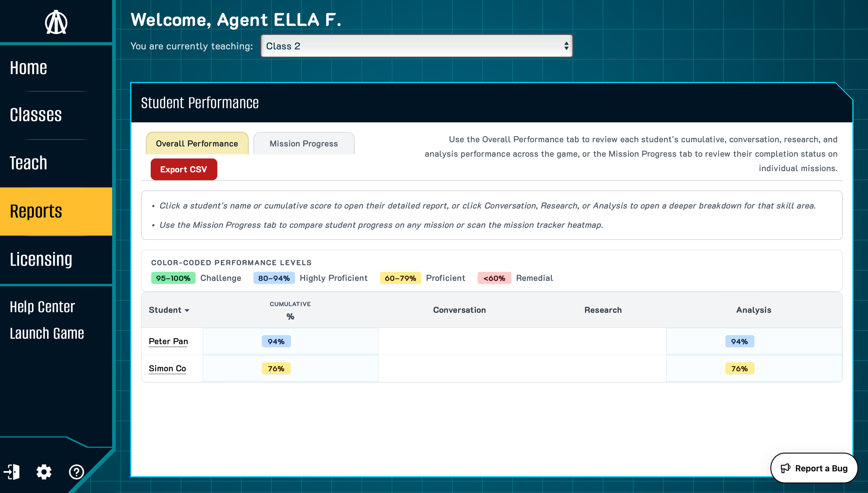
Task: Click the Welcome, Agent ELLA F. heading
Action: point(236,19)
